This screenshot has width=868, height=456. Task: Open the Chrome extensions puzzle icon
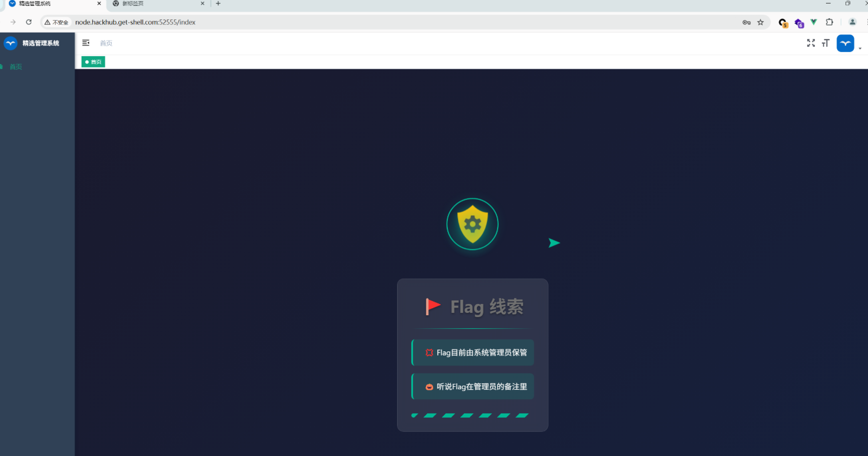pos(830,22)
